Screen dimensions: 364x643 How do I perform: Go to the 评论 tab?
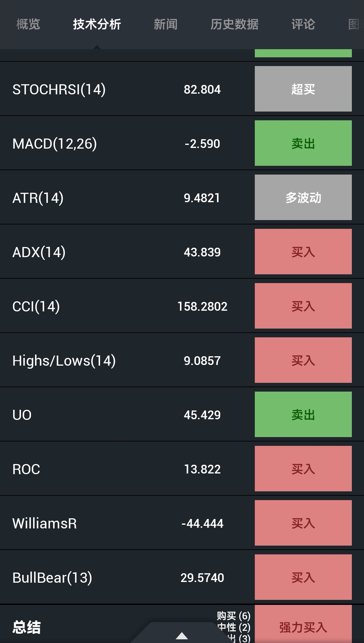pyautogui.click(x=303, y=24)
